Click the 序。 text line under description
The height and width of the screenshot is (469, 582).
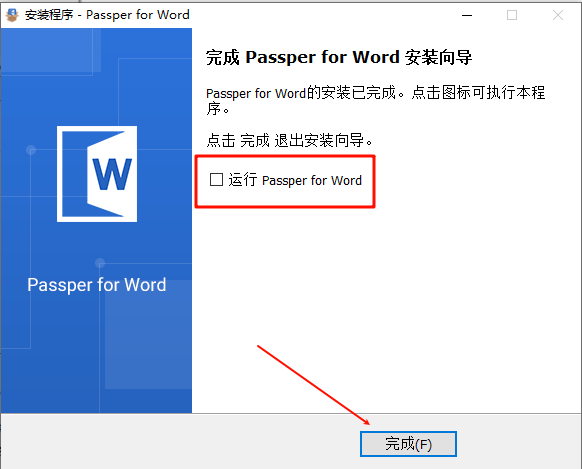click(x=218, y=109)
